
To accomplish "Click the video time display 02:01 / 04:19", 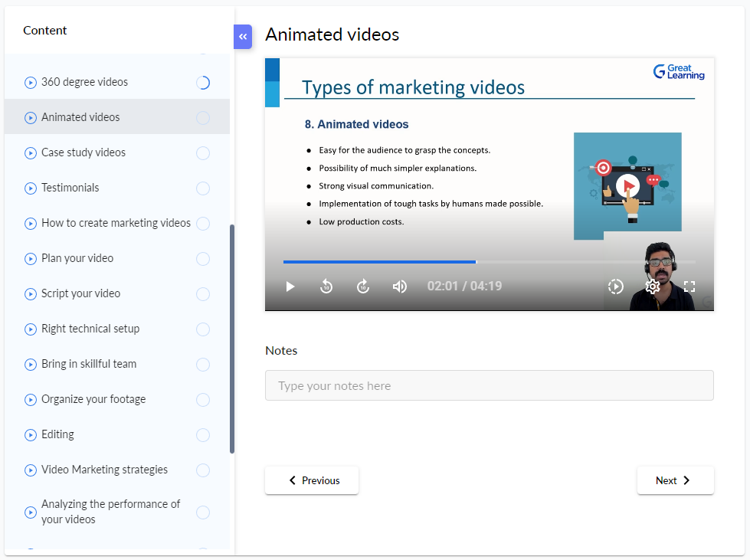I will (x=464, y=286).
